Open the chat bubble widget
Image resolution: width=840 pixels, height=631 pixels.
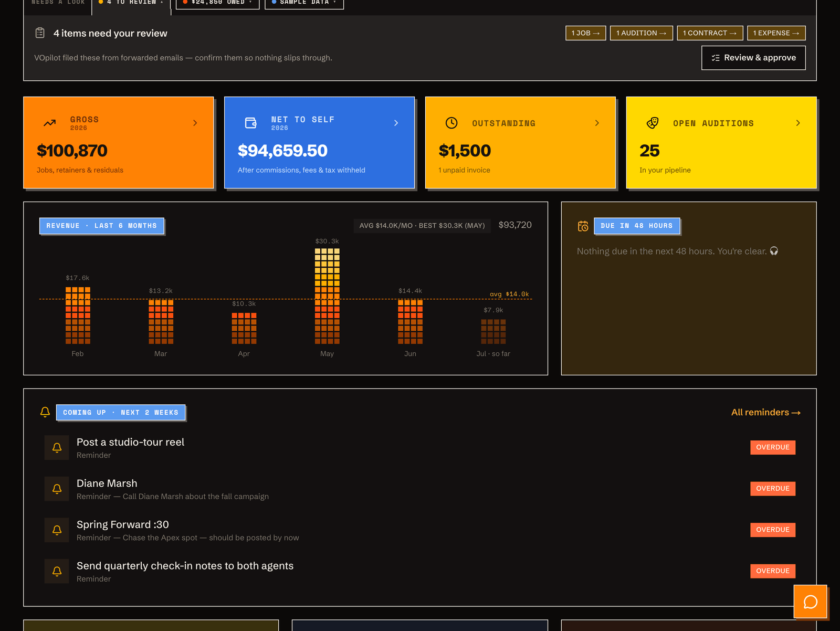point(810,602)
